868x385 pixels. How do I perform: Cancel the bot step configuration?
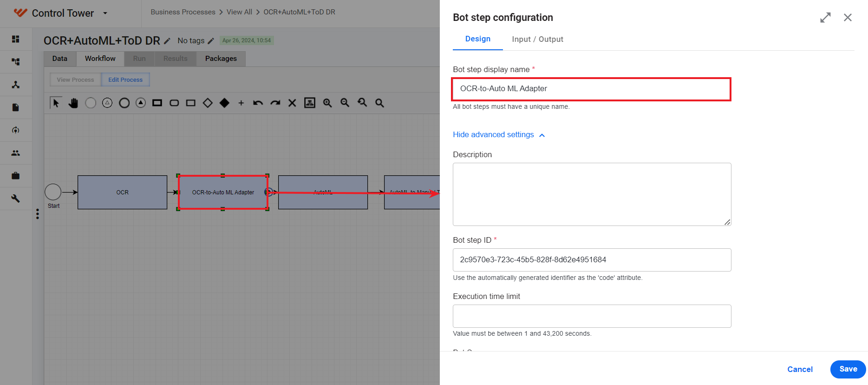(x=800, y=369)
